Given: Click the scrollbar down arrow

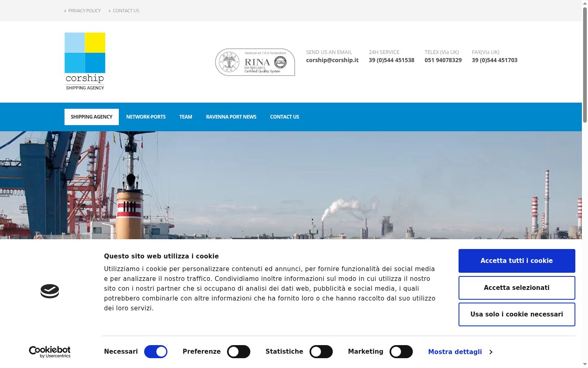Looking at the screenshot, I should click(x=585, y=364).
